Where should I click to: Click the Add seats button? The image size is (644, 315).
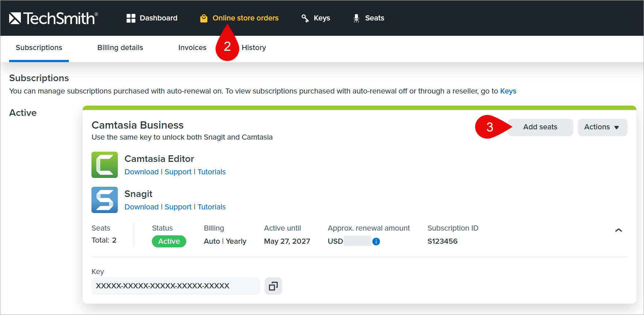pyautogui.click(x=540, y=127)
